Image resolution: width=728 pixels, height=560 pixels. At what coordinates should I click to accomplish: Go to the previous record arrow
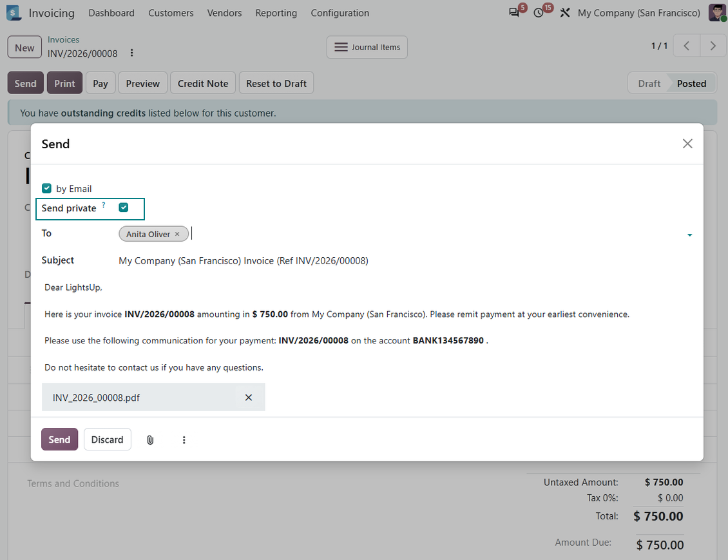[686, 46]
